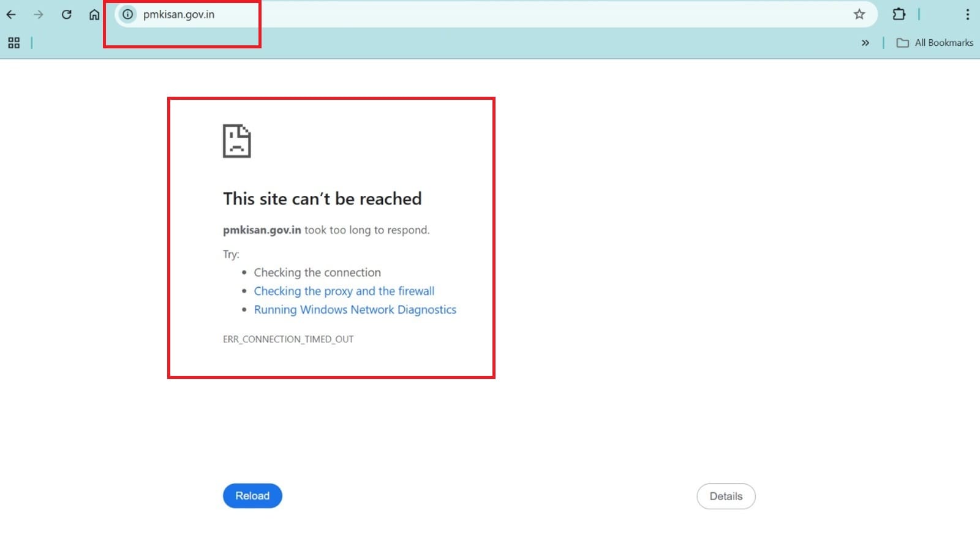The width and height of the screenshot is (980, 551).
Task: Open the home page via the house icon
Action: pyautogui.click(x=94, y=14)
